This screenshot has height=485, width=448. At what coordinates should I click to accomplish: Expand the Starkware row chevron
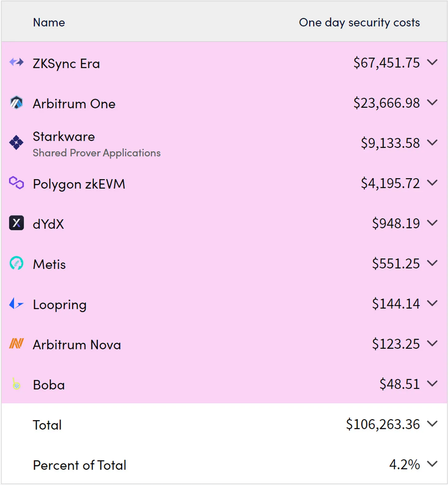pos(432,143)
